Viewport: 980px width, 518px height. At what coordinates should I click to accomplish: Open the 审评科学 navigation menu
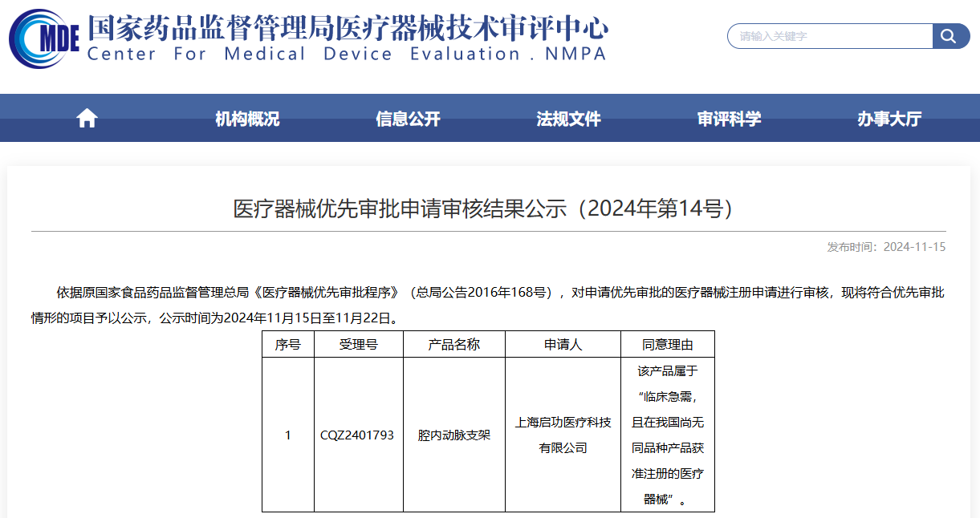point(729,119)
